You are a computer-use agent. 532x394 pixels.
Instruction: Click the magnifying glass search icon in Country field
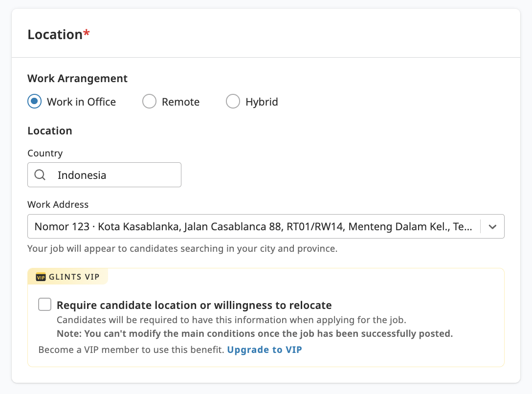click(40, 175)
